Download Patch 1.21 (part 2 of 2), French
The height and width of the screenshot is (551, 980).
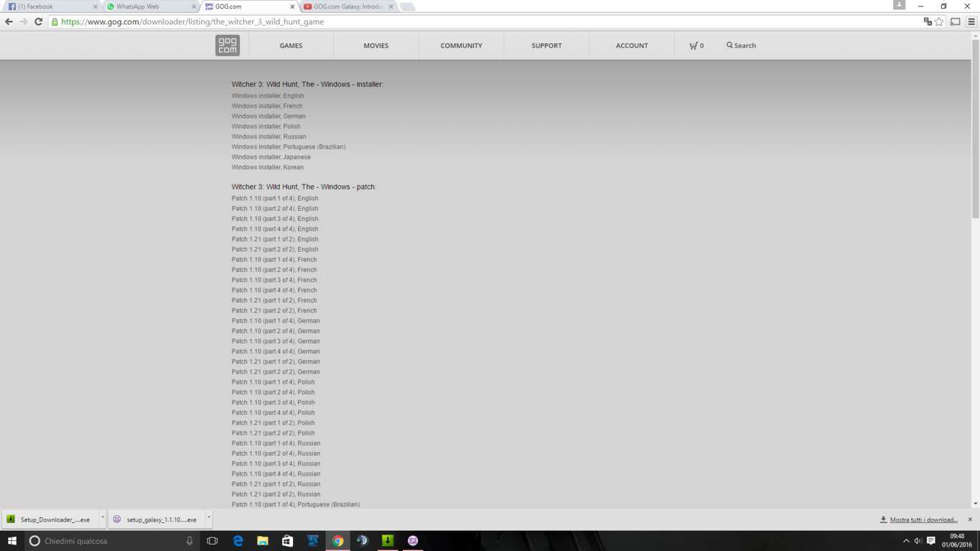click(274, 311)
